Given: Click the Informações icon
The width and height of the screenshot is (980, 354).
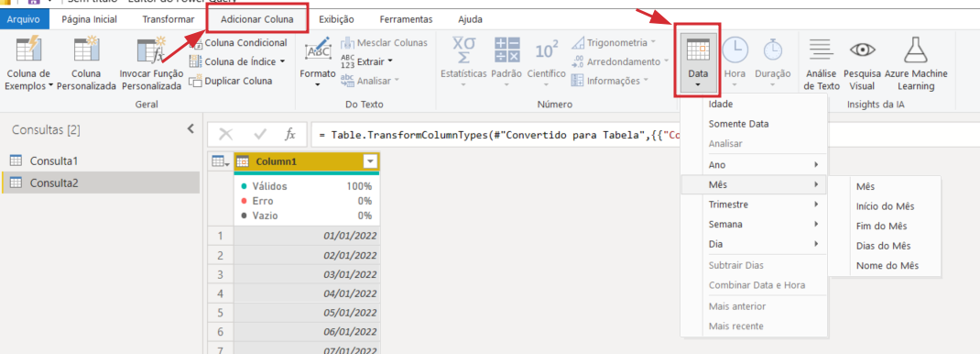Looking at the screenshot, I should [x=578, y=81].
